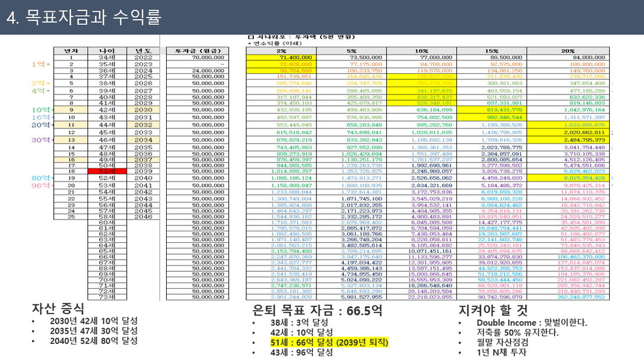The image size is (644, 362).
Task: Click the '자산 증식' heading
Action: click(x=58, y=309)
